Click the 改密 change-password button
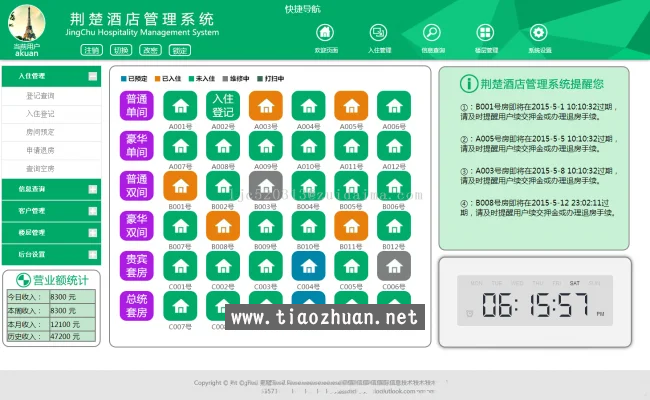The image size is (650, 400). coord(150,50)
